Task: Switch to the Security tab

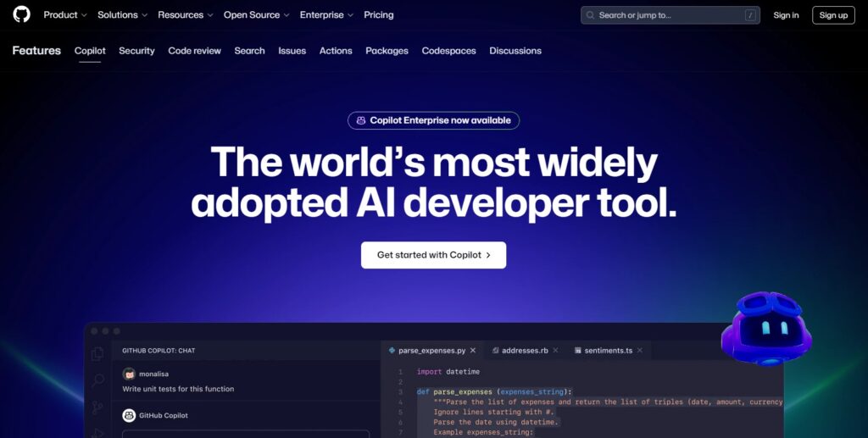Action: 136,51
